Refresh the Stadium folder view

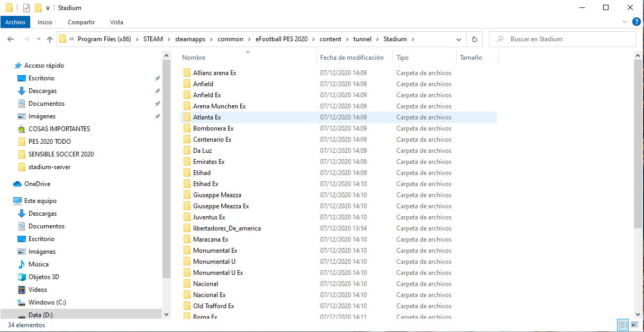click(474, 39)
